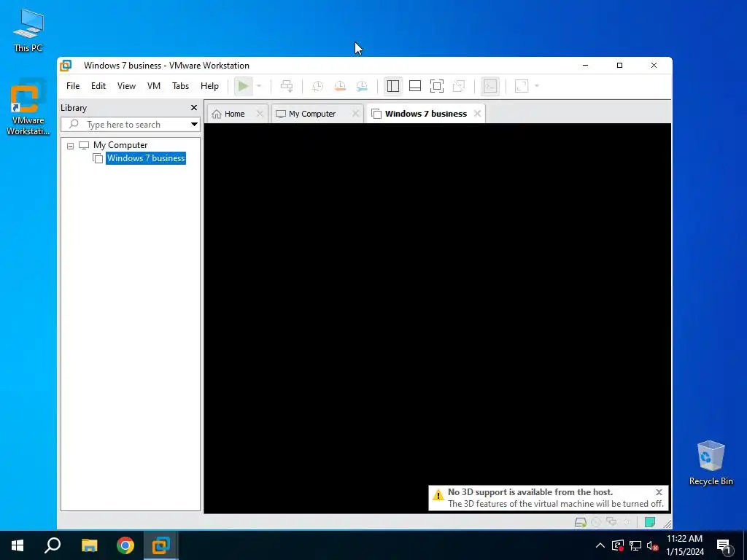Click the muted volume tray icon
This screenshot has height=560, width=747.
[x=652, y=545]
